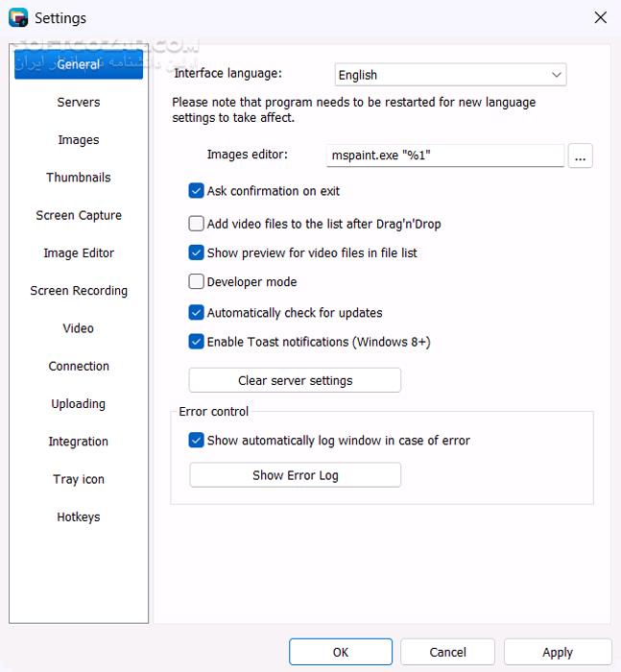This screenshot has width=621, height=672.
Task: Switch to the Image Editor section
Action: click(x=79, y=253)
